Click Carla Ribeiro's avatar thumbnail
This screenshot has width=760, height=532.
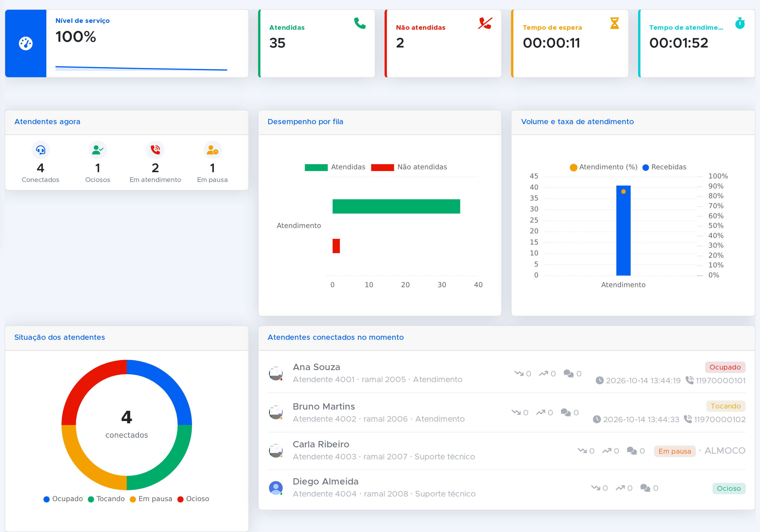[276, 450]
